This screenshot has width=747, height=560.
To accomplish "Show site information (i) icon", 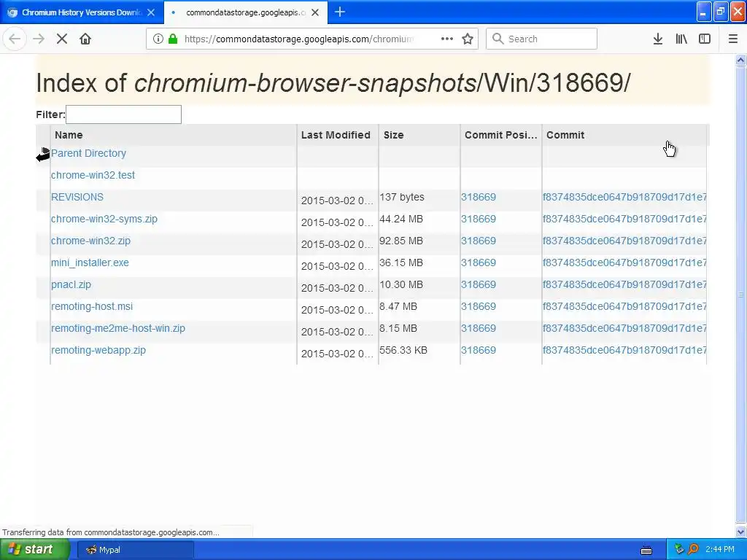I will 158,39.
